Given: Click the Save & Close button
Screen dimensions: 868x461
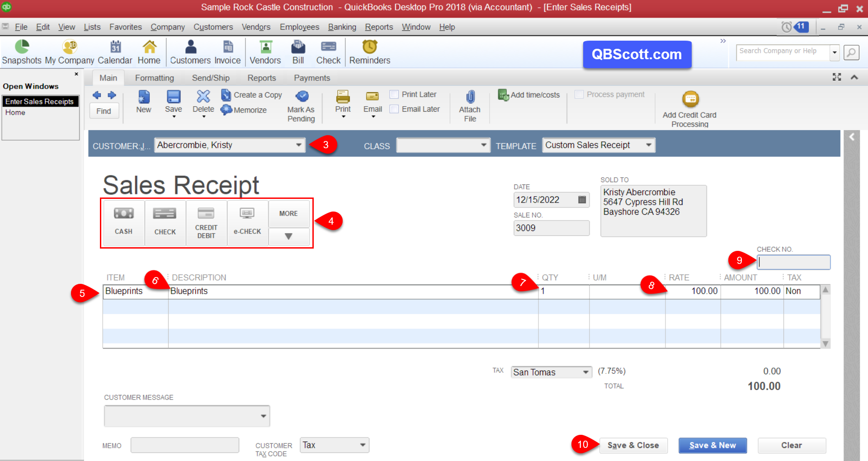Looking at the screenshot, I should pos(633,445).
